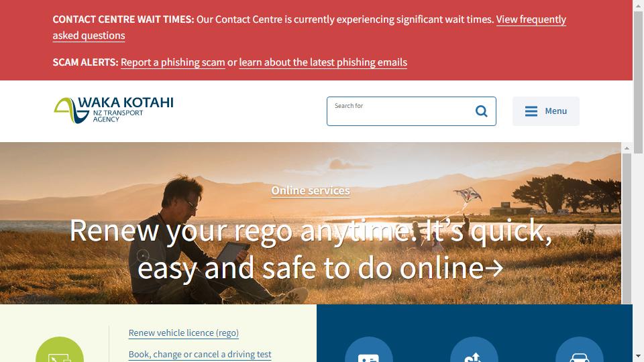Click the page scrollbar down arrow
Screen dimensions: 644x362
click(638, 356)
